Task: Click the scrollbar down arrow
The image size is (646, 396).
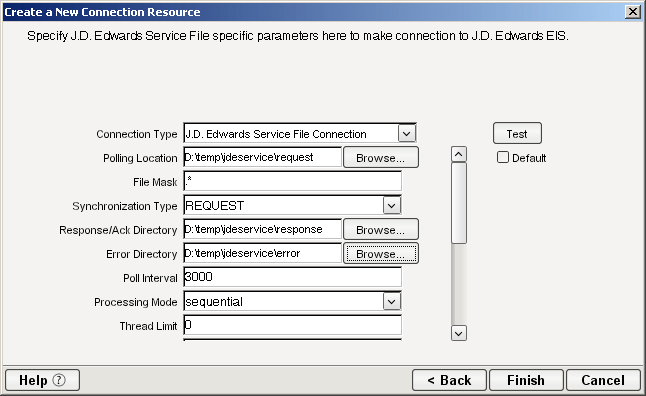Action: tap(459, 333)
